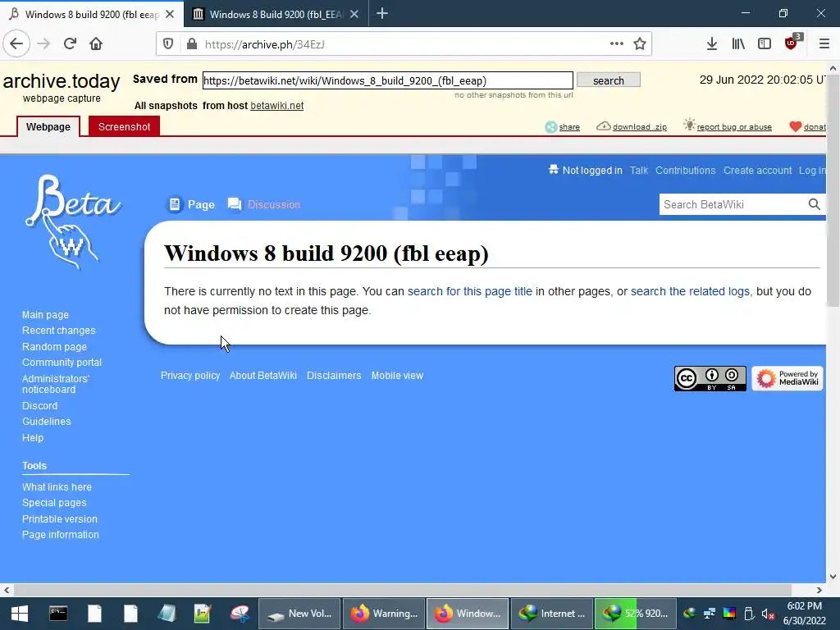
Task: Open tracking protection shield icon
Action: (x=168, y=44)
